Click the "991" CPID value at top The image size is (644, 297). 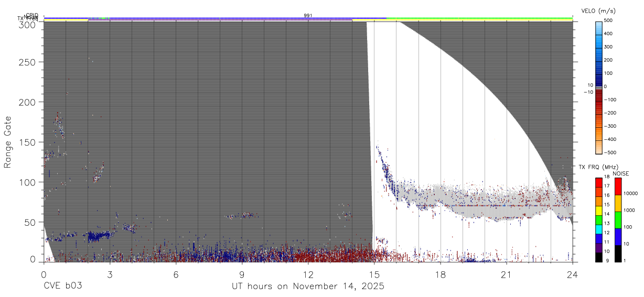click(x=308, y=16)
